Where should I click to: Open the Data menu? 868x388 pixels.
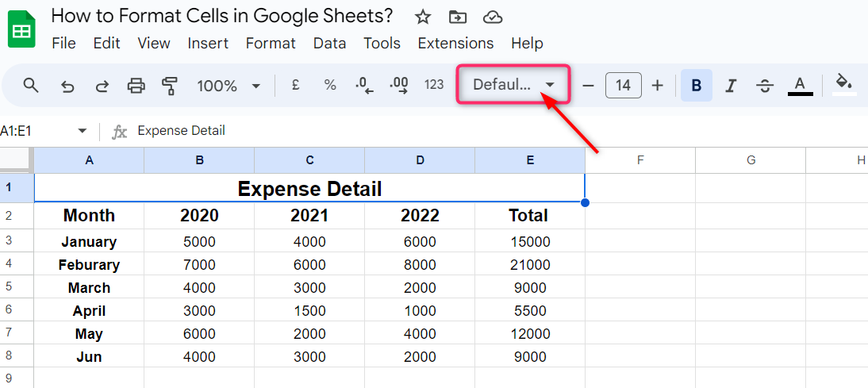(x=329, y=43)
